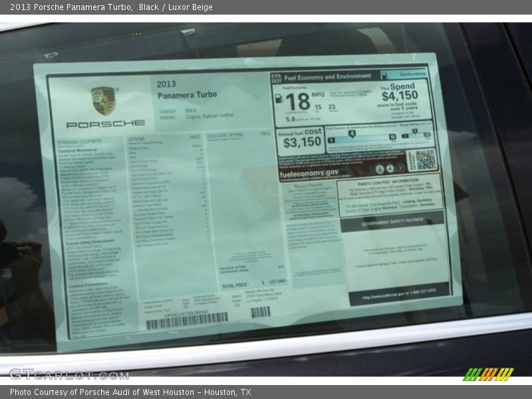Click the 'Cognac Natural Leather' interior text
The width and height of the screenshot is (532, 399).
pos(209,116)
